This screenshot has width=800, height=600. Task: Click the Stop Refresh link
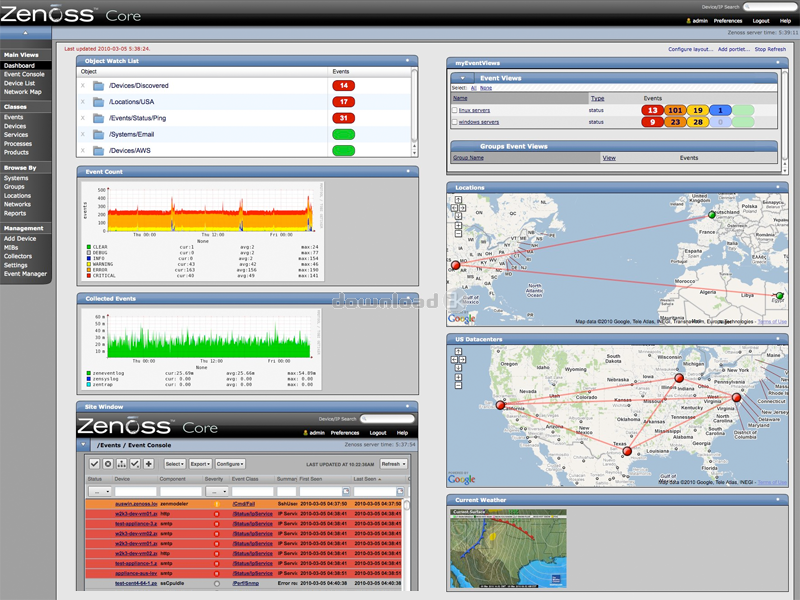770,49
